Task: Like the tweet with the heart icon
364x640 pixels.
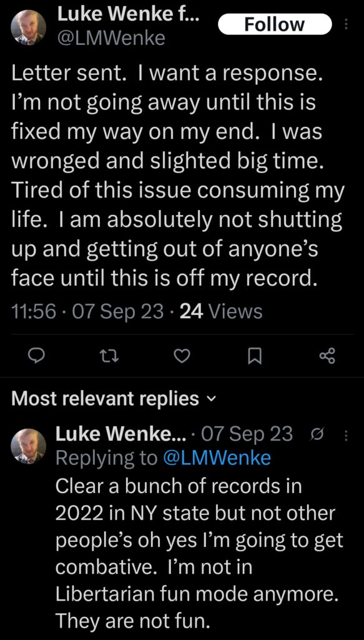Action: click(182, 355)
